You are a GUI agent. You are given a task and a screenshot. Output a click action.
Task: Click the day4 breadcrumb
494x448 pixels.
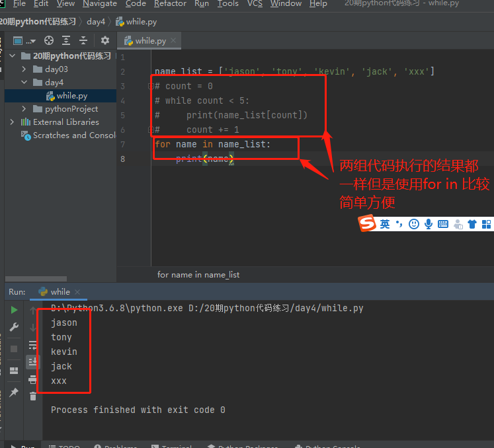point(96,22)
